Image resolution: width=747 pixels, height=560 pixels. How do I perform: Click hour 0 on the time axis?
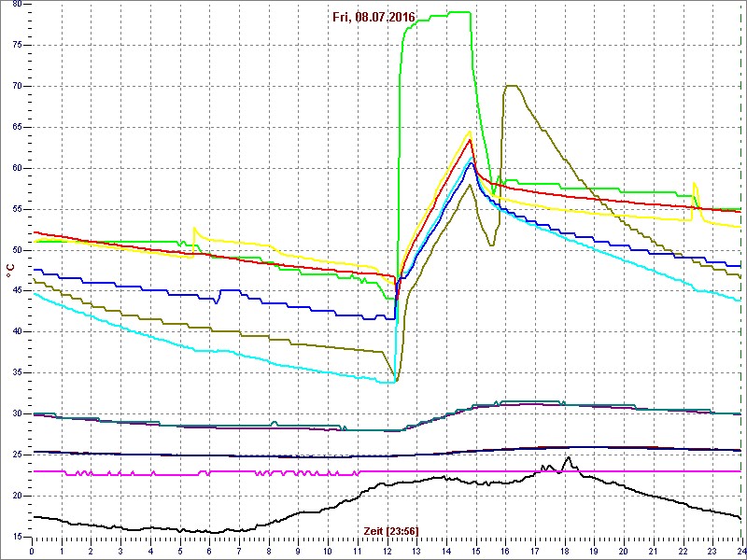click(x=32, y=549)
